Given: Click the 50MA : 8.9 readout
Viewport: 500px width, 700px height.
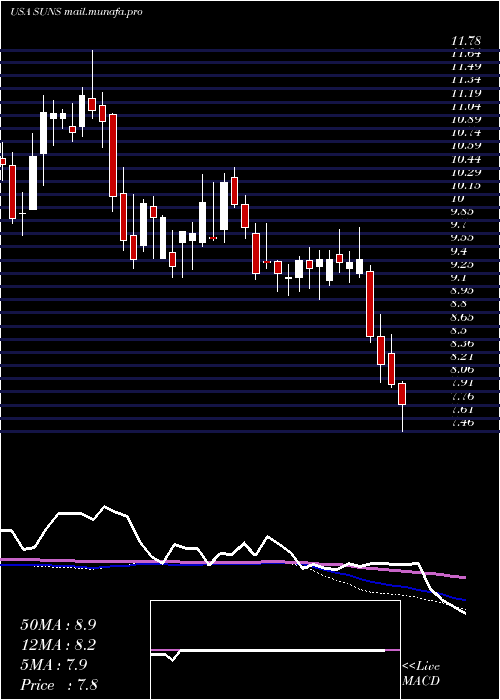Looking at the screenshot, I should (58, 625).
